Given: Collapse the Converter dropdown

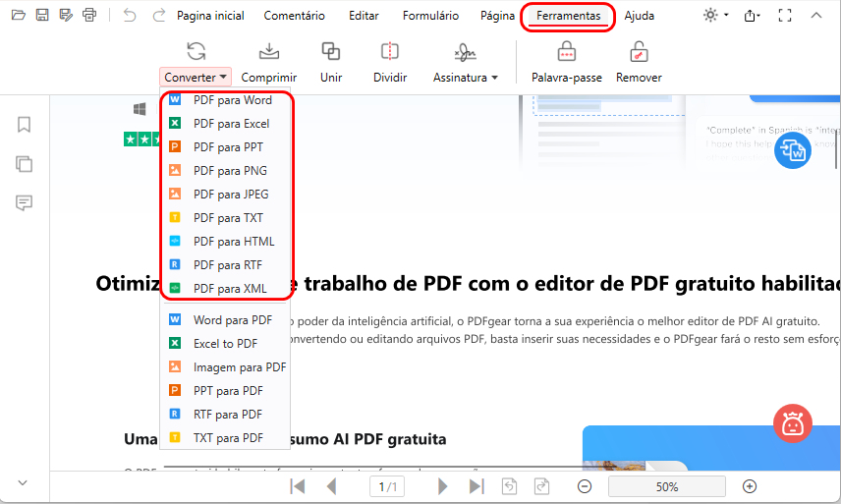Looking at the screenshot, I should pyautogui.click(x=196, y=78).
